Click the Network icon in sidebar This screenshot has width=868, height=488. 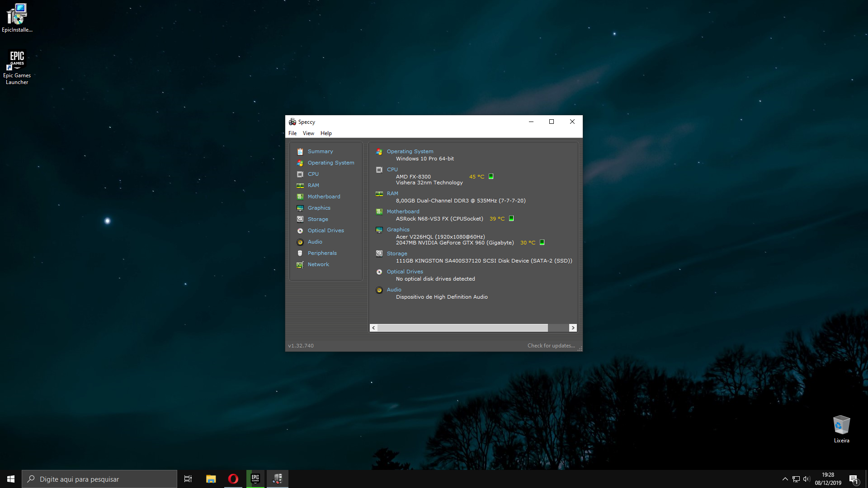[x=300, y=265]
